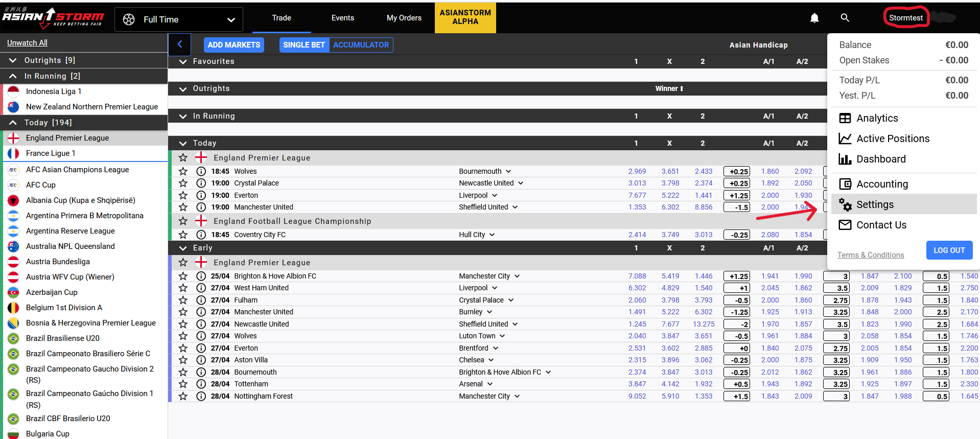This screenshot has width=980, height=439.
Task: Click the Accounting icon
Action: [x=845, y=184]
